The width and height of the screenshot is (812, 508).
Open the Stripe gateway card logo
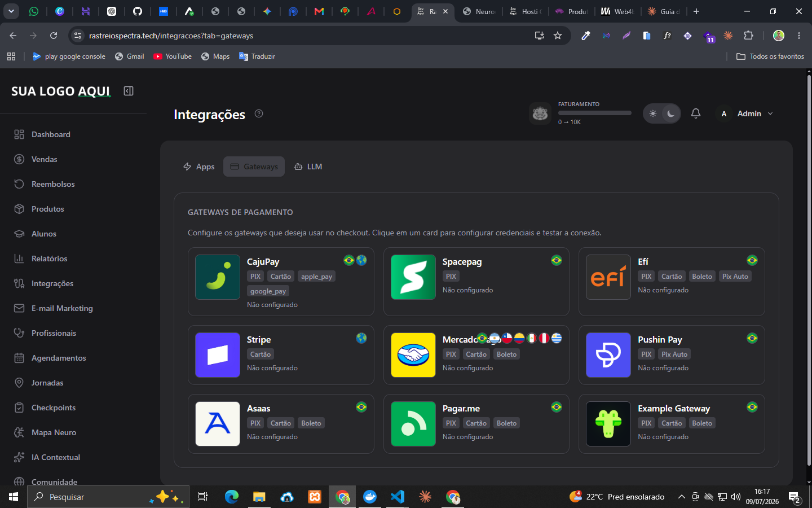218,355
